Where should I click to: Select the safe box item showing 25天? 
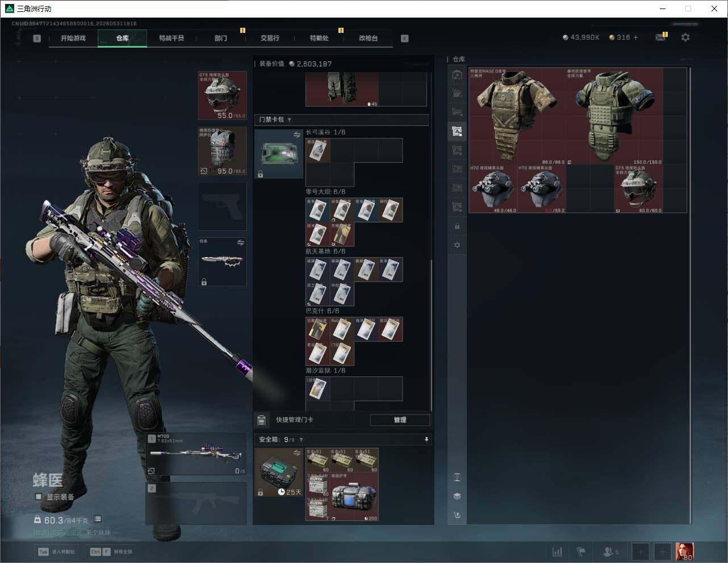point(278,472)
